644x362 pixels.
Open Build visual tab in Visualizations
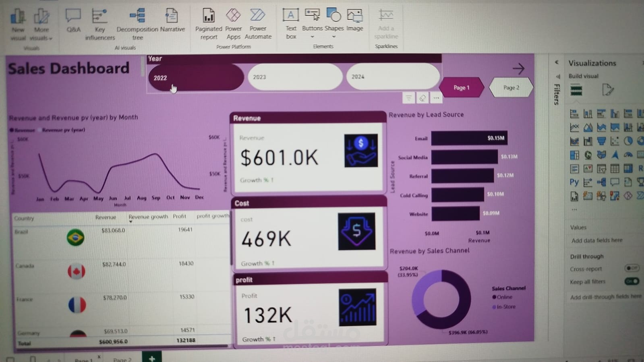[x=576, y=90]
